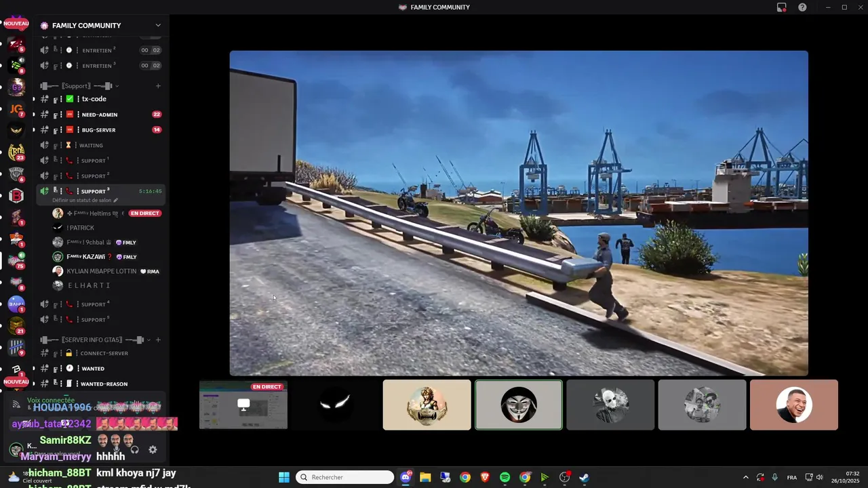The height and width of the screenshot is (488, 868).
Task: Show hidden system tray icons
Action: (x=745, y=477)
